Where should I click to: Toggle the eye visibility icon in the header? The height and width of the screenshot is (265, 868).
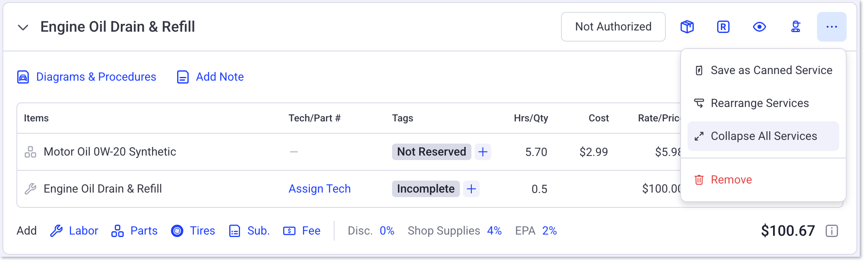(759, 27)
